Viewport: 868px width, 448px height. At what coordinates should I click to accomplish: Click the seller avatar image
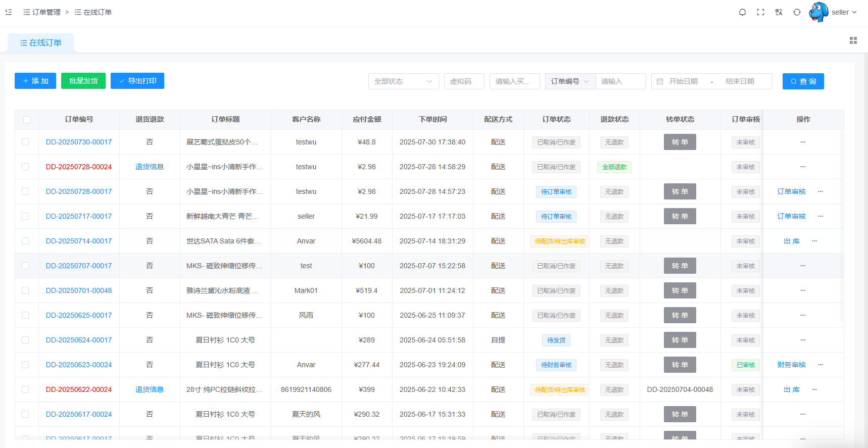818,12
